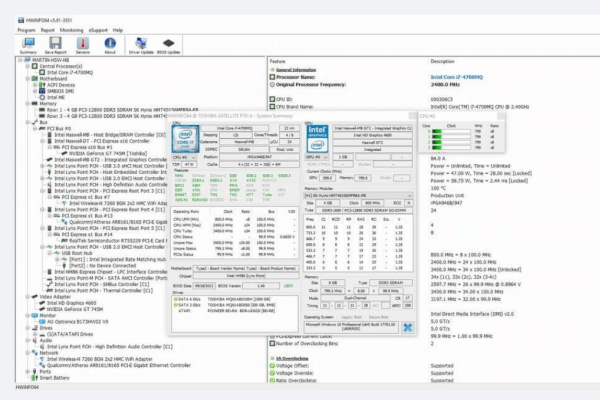Select Row: 1 - 4 GB PC3-12800 memory item
The height and width of the screenshot is (400, 600).
coord(122,109)
